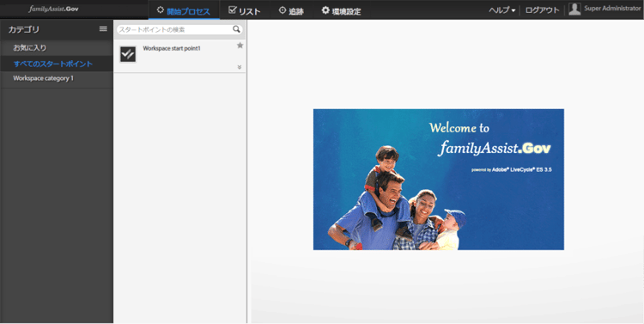Open the 追跡 tab

(291, 10)
